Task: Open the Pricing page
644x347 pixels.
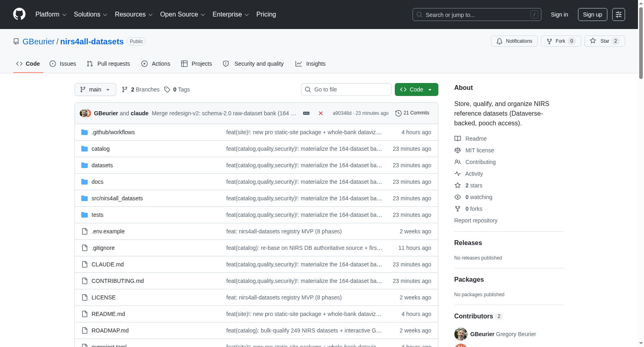Action: tap(266, 15)
